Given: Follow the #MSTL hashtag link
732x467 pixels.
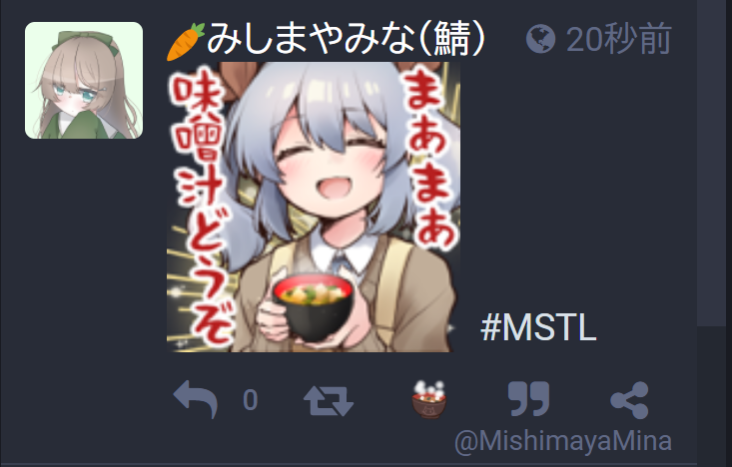Looking at the screenshot, I should (538, 328).
